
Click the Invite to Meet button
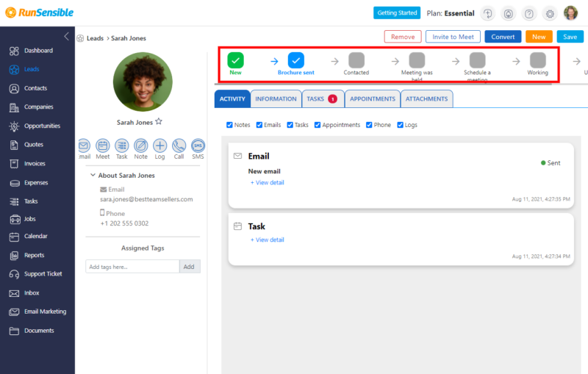(453, 37)
